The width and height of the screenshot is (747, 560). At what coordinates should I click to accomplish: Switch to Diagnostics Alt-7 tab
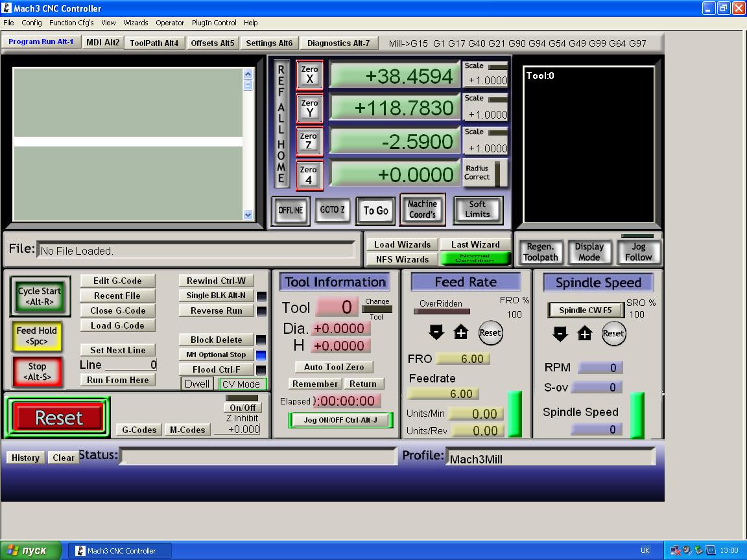click(338, 43)
